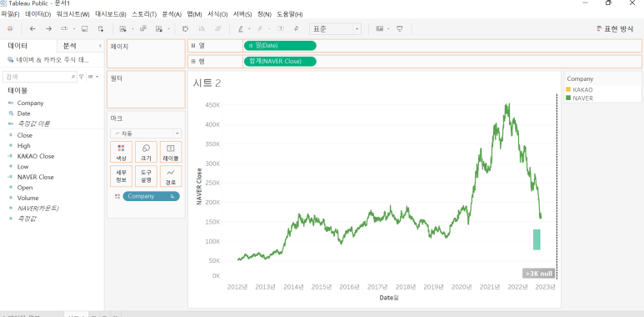Viewport: 644px width, 317px height.
Task: Click the Swap Rows and Columns icon
Action: [x=185, y=29]
